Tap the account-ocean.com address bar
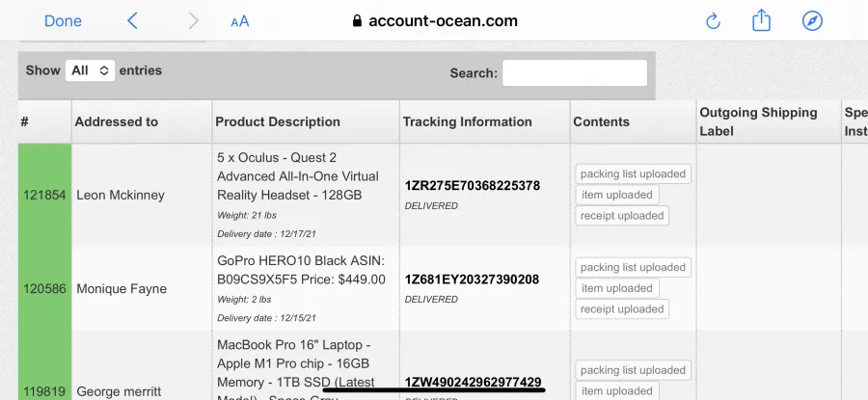The height and width of the screenshot is (400, 868). pyautogui.click(x=435, y=21)
